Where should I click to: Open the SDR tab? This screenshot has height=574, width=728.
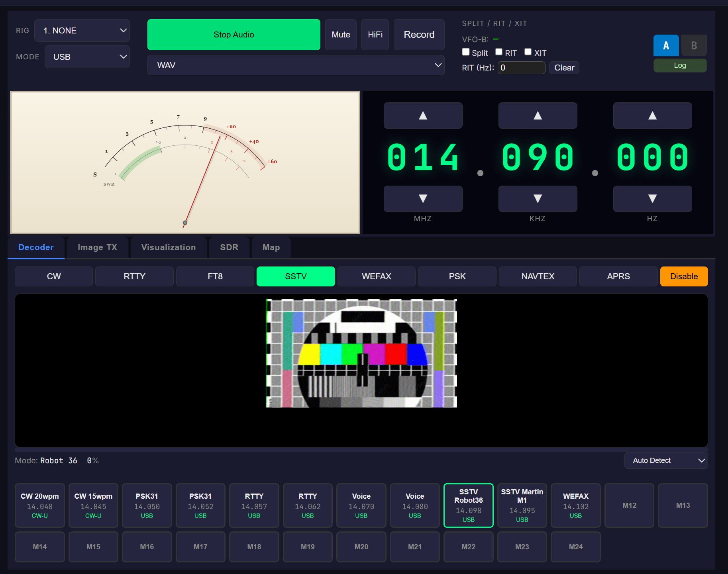click(229, 247)
